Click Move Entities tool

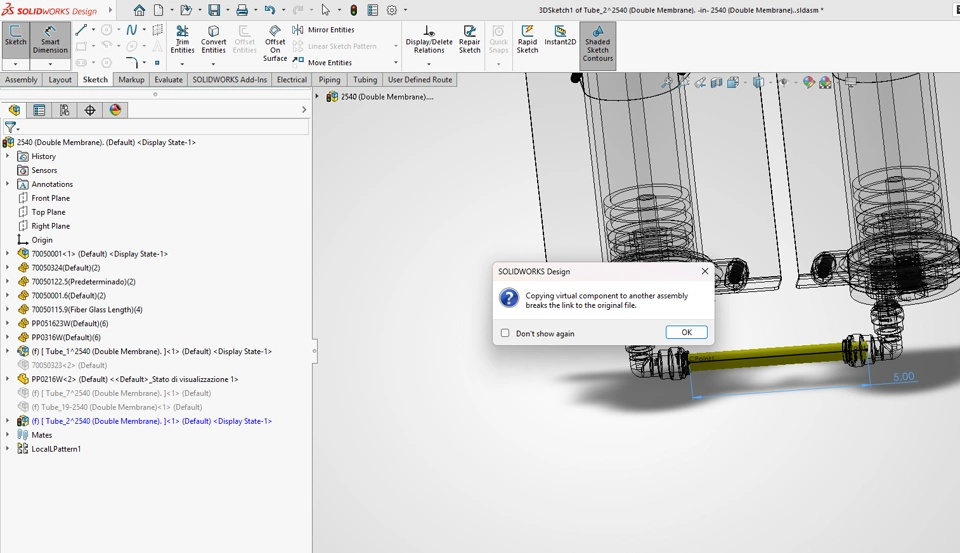[322, 62]
